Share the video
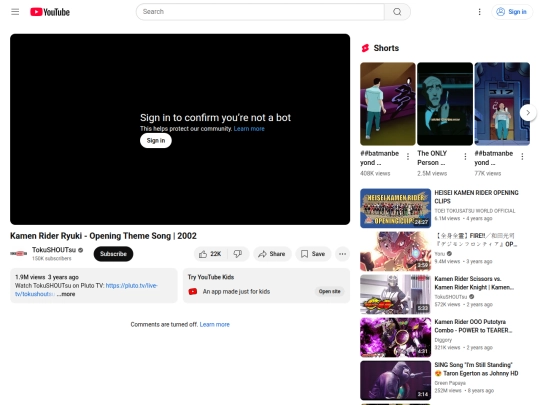Screen dimensions: 540x405 pos(272,254)
